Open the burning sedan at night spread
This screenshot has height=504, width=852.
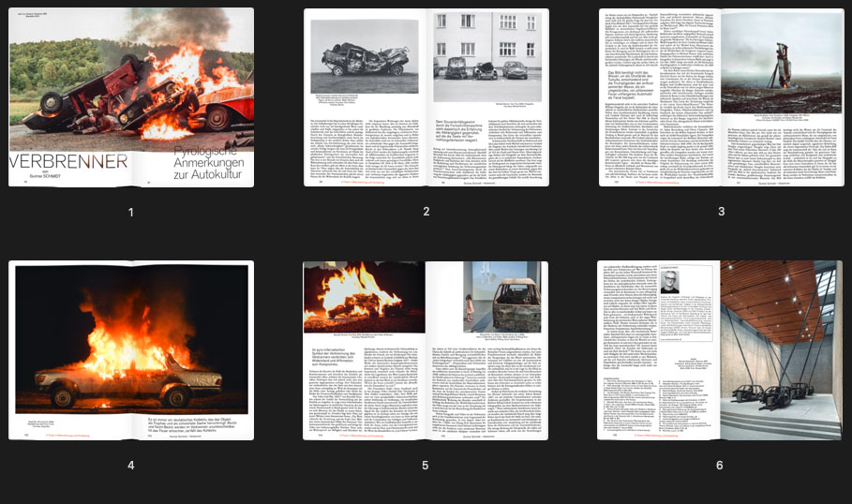[x=130, y=350]
